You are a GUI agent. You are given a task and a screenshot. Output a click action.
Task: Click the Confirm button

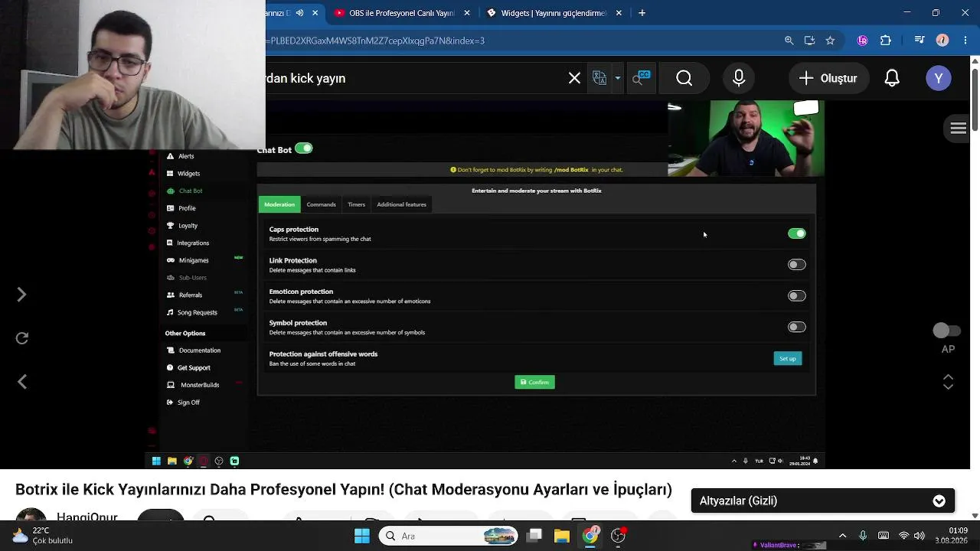[534, 382]
